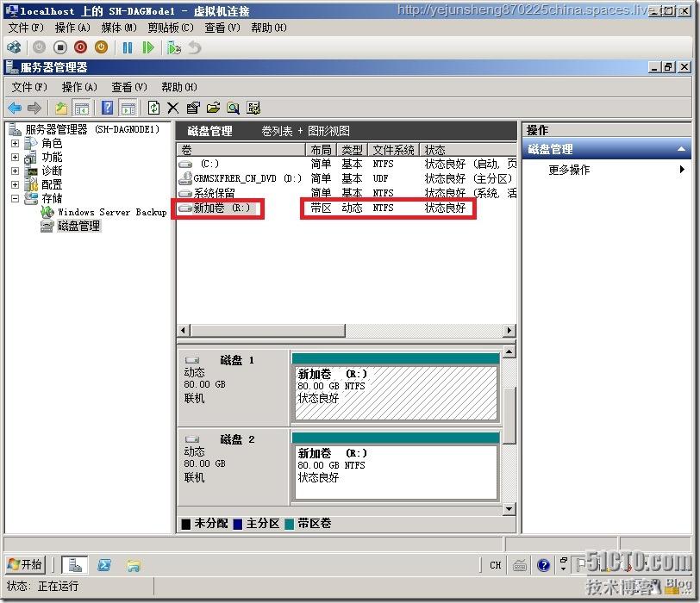Screen dimensions: 700x603
Task: Click the blue Help question icon
Action: [x=107, y=108]
